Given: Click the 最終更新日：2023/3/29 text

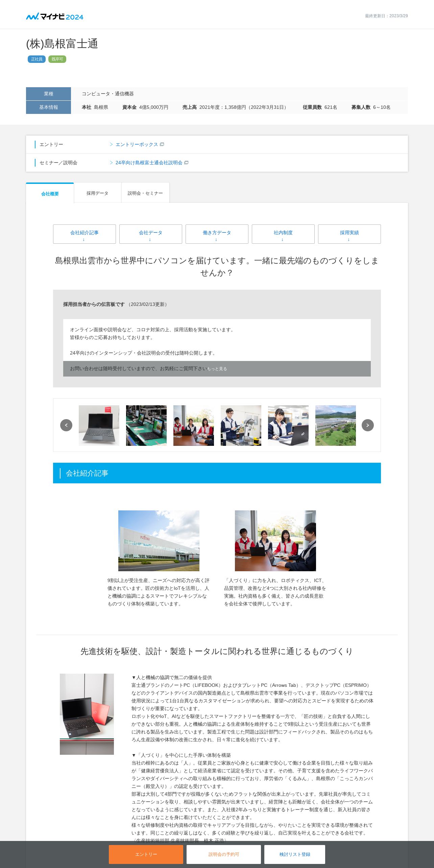Looking at the screenshot, I should click(386, 16).
